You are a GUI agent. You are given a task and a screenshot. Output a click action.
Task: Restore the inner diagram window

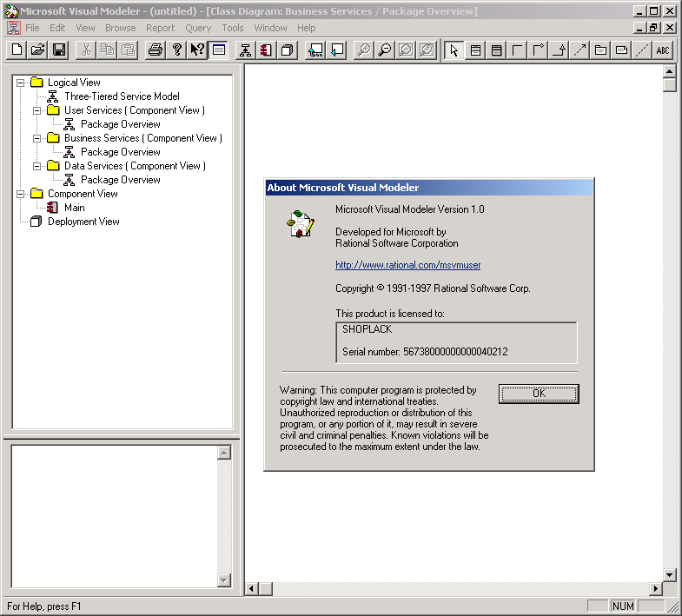[x=653, y=28]
